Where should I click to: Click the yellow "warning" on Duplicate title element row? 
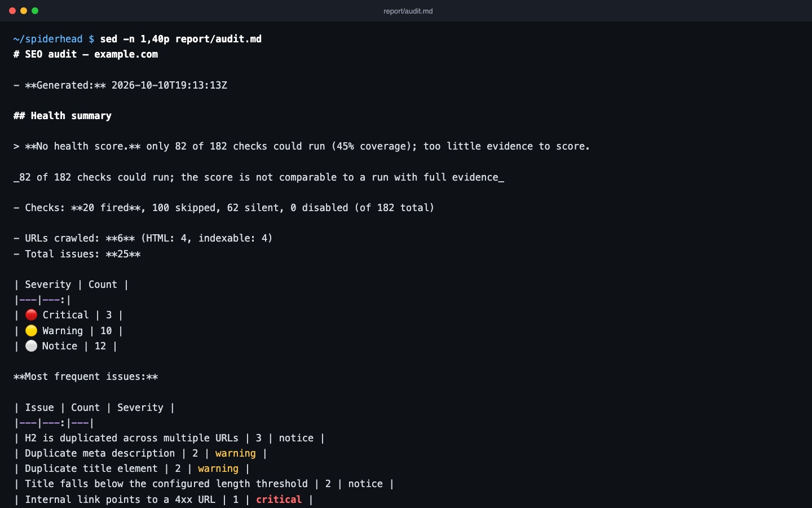[x=218, y=468]
